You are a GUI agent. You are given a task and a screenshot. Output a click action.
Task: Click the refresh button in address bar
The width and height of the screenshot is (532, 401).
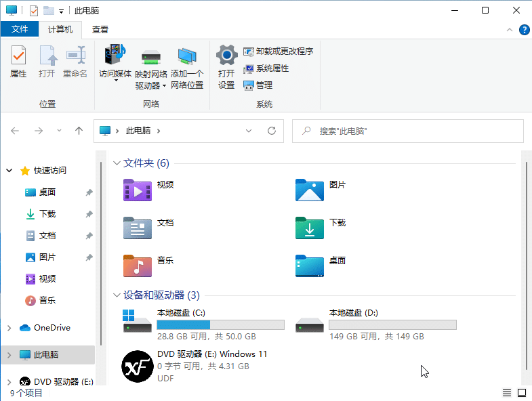tap(272, 131)
